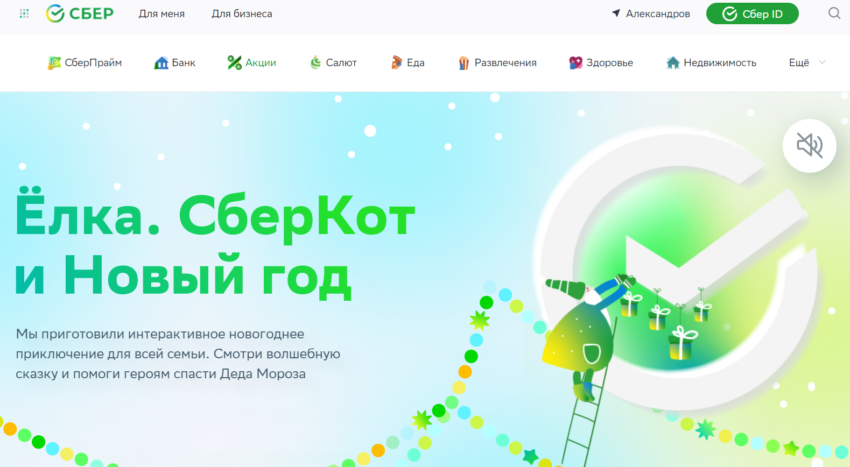850x467 pixels.
Task: Open the apps grid menu icon
Action: coord(24,14)
